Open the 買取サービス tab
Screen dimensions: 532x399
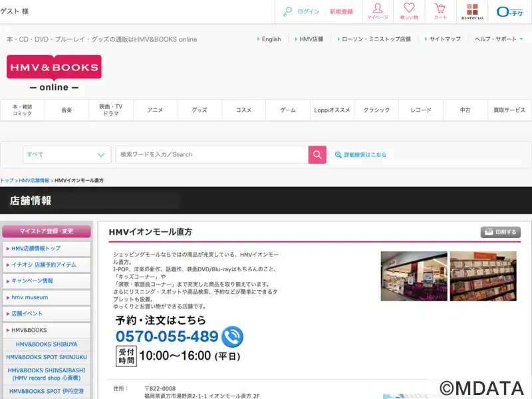(509, 110)
